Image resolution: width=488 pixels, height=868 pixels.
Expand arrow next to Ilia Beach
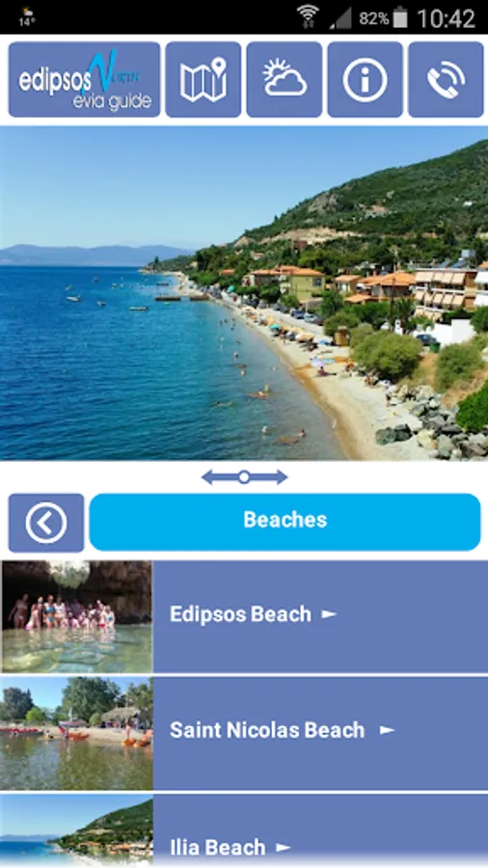pyautogui.click(x=284, y=847)
